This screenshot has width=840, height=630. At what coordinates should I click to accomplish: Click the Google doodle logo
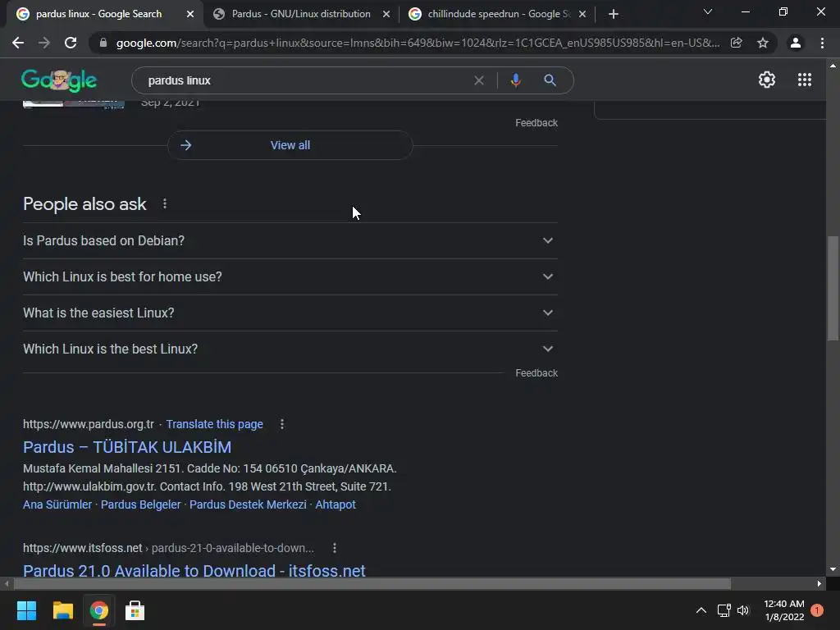tap(59, 81)
